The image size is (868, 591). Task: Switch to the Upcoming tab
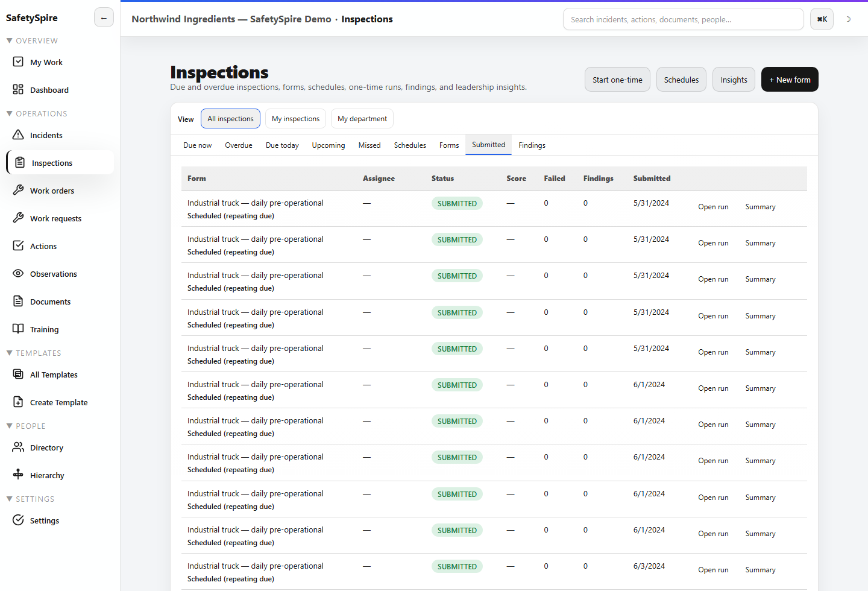[329, 145]
